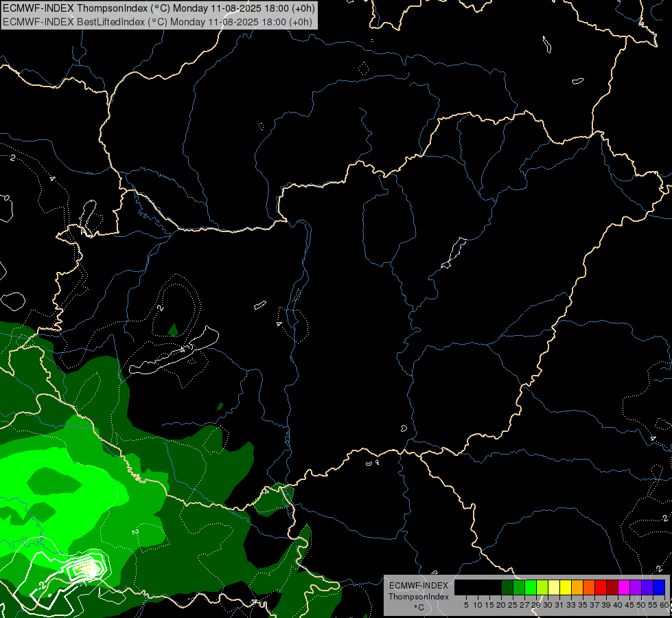Select the yellow-green 29–30 legend swatch

coord(542,587)
